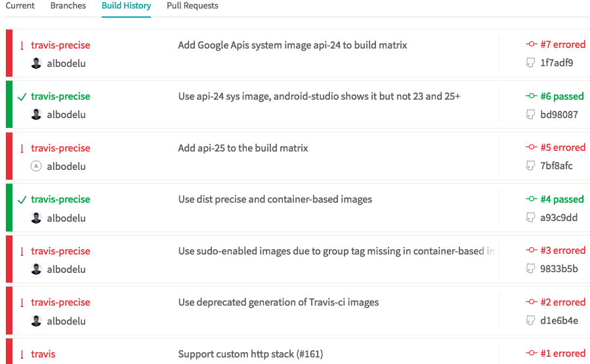Click the travis-precise branch in build #4 row
590x364 pixels.
[x=60, y=199]
